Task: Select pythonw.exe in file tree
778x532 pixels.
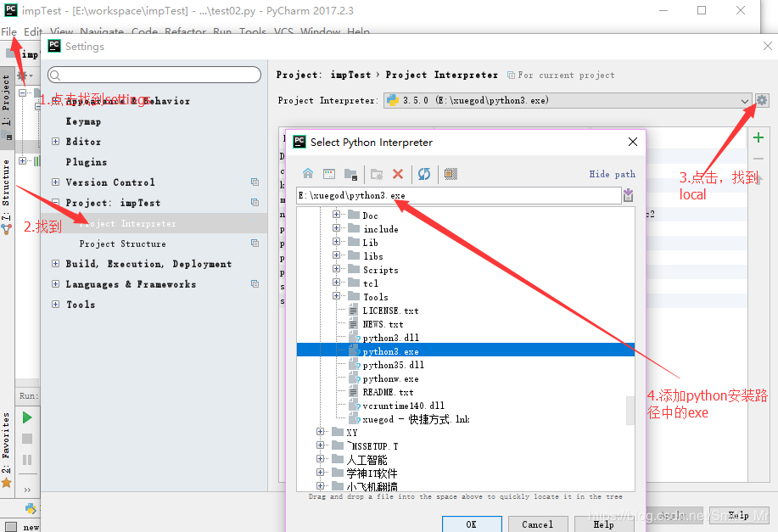Action: pos(390,378)
